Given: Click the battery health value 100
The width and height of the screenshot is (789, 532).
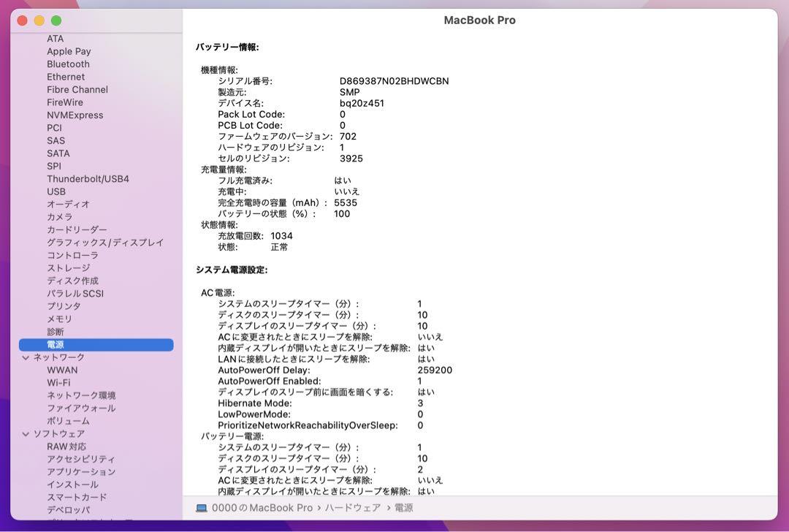Looking at the screenshot, I should pyautogui.click(x=342, y=214).
